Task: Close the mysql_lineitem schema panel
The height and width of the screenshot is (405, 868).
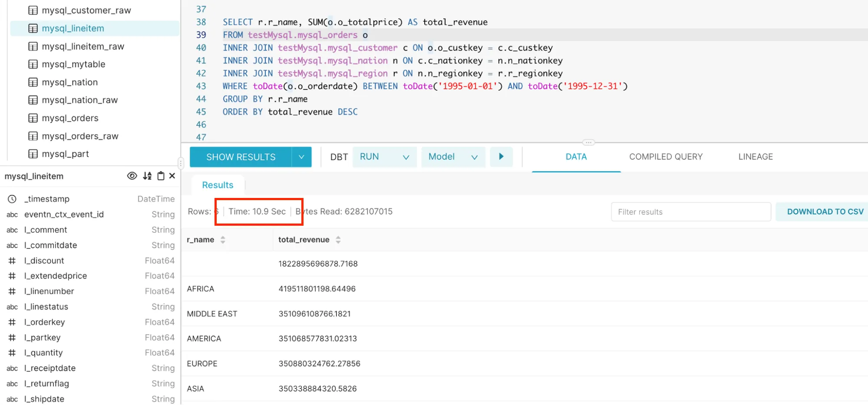Action: pos(172,176)
